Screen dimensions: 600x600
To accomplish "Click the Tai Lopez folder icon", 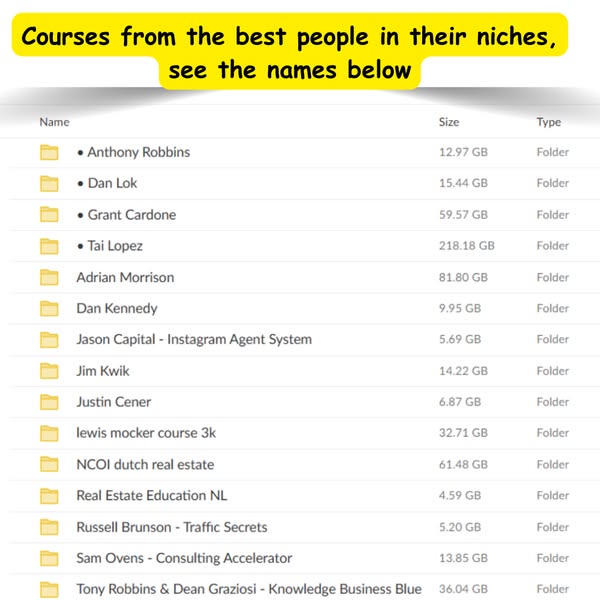I will tap(49, 246).
